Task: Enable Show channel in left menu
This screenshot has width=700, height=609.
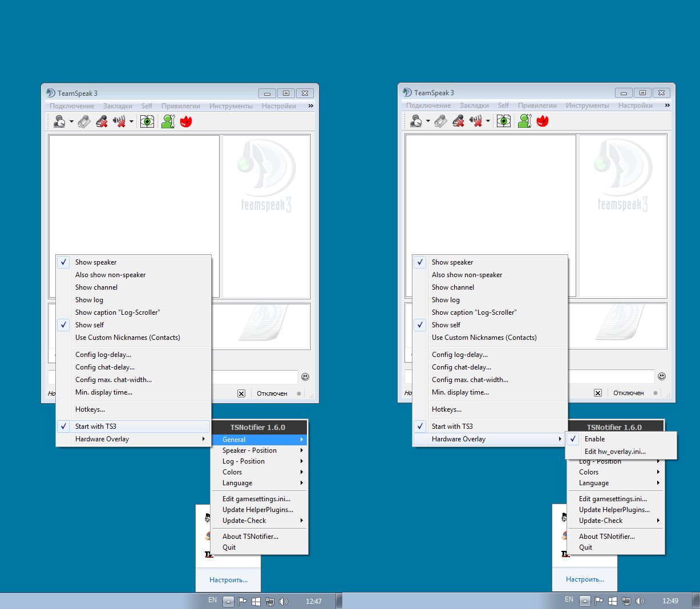Action: click(133, 287)
